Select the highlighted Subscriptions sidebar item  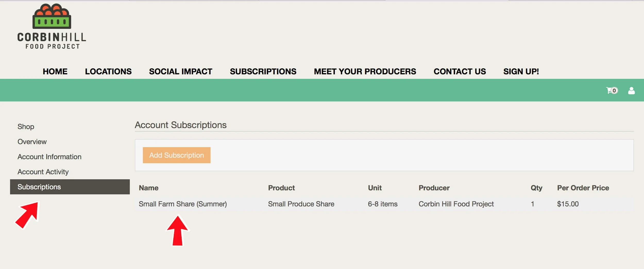point(70,187)
